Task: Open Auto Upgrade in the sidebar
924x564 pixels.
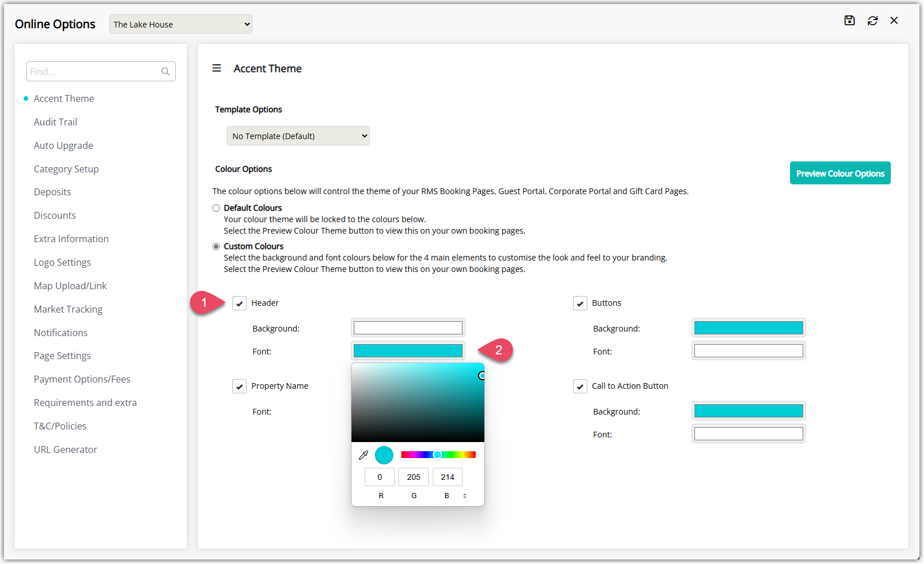Action: (64, 145)
